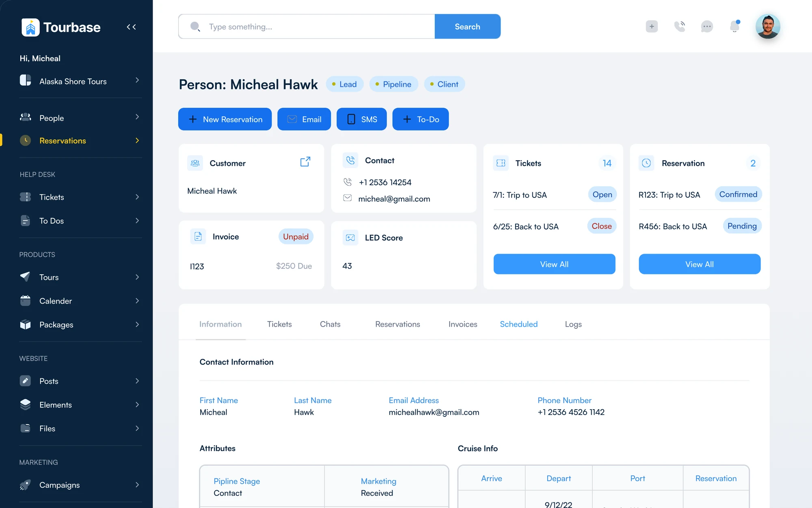Image resolution: width=812 pixels, height=508 pixels.
Task: Collapse sidebar with double-chevron icon
Action: pyautogui.click(x=131, y=27)
